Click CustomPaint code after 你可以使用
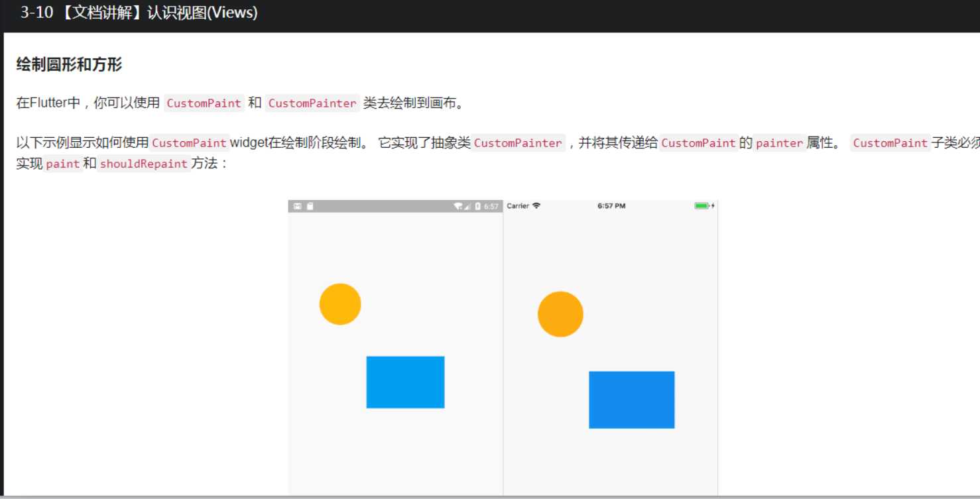 pos(204,103)
